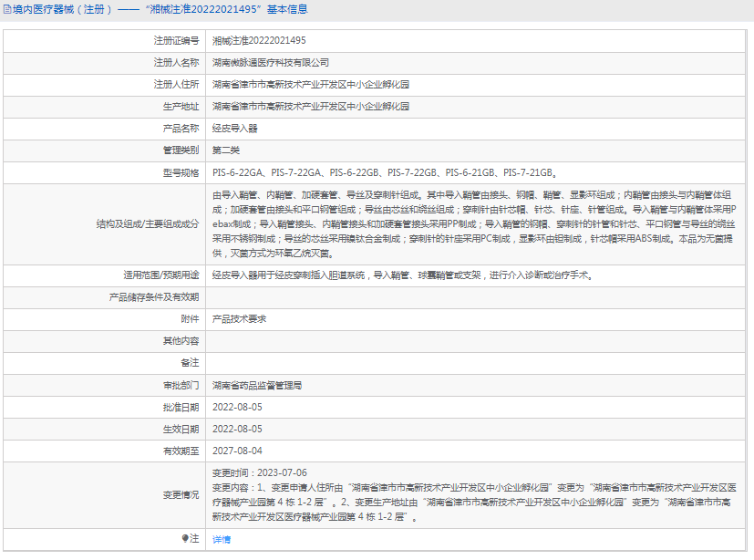Click registrant address value in 注册人住所 row
754x560 pixels.
tap(311, 85)
